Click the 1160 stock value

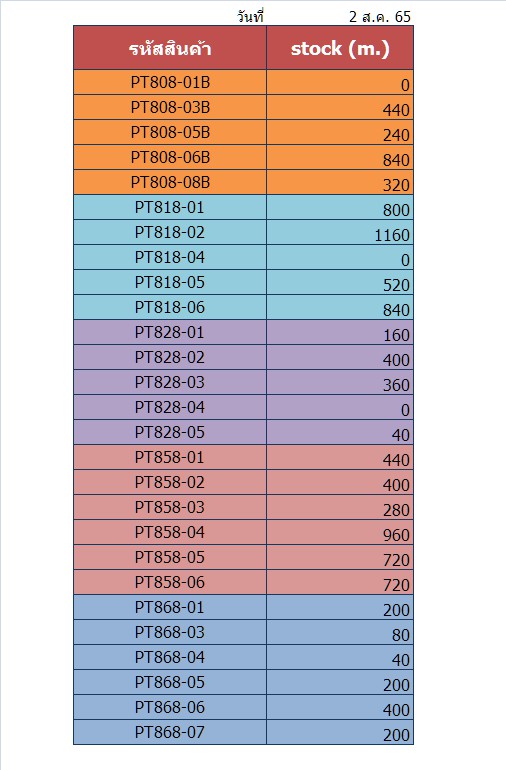(x=340, y=232)
